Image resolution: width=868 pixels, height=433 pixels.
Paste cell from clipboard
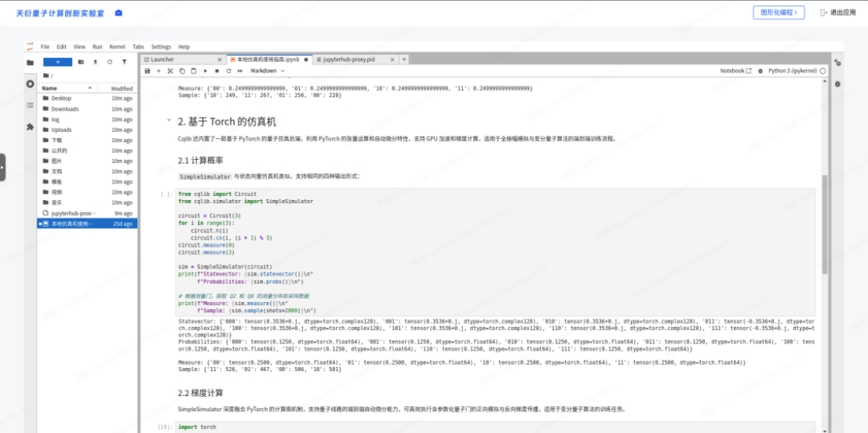pos(194,71)
